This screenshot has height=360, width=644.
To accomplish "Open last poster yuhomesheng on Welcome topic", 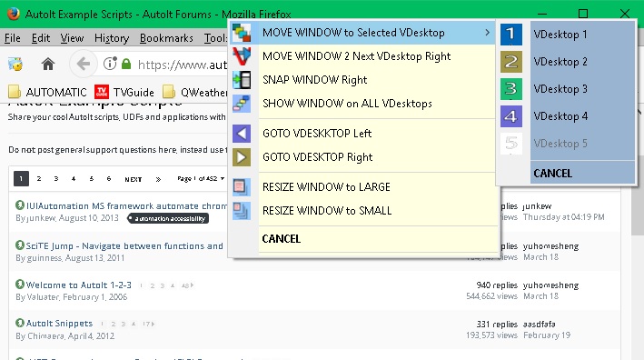I will pyautogui.click(x=550, y=285).
